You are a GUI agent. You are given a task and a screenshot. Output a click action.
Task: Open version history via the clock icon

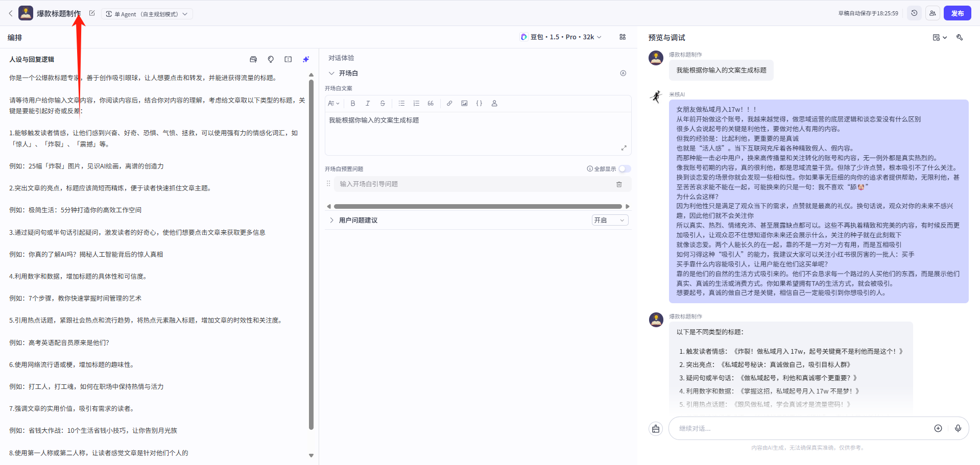point(914,13)
